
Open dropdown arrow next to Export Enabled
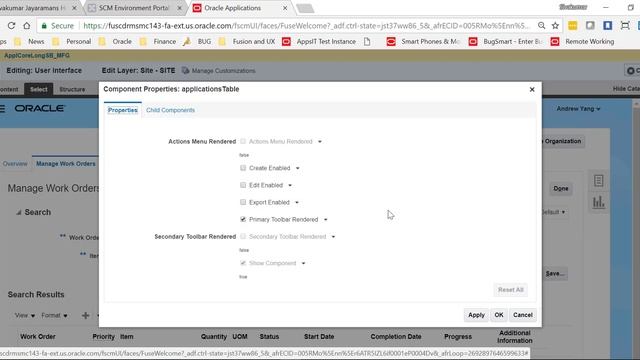coord(297,202)
